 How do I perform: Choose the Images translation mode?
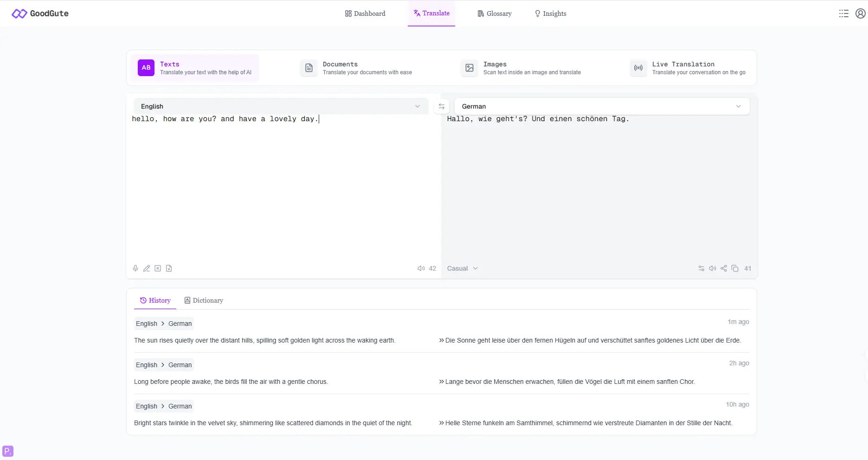coord(521,68)
